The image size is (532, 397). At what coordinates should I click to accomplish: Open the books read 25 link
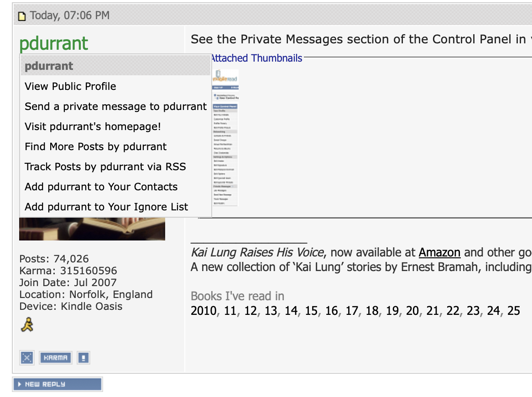pyautogui.click(x=513, y=311)
